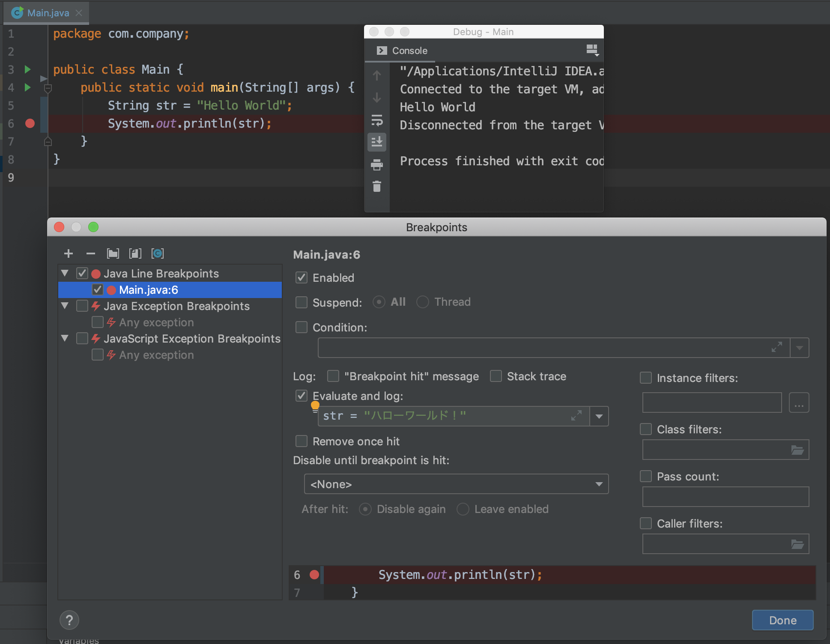The image size is (830, 644).
Task: Open Instance filters ellipsis button
Action: pos(799,403)
